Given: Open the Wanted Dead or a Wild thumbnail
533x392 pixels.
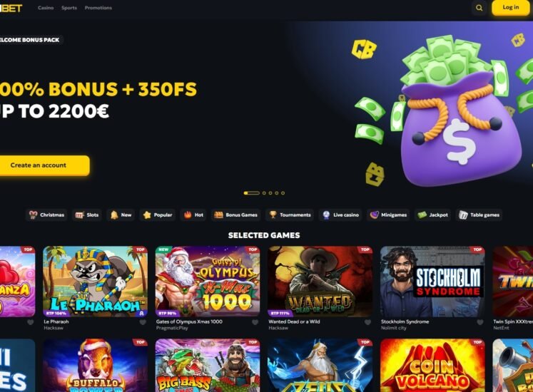Looking at the screenshot, I should coord(320,282).
